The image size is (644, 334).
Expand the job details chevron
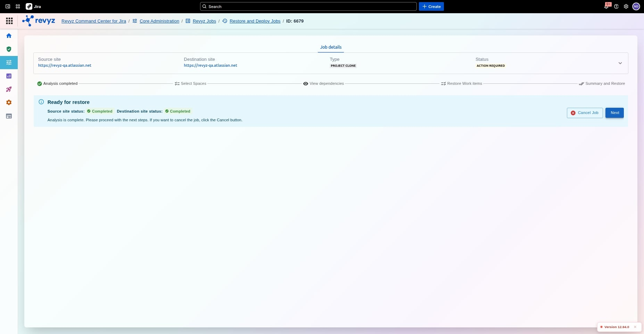[x=620, y=63]
